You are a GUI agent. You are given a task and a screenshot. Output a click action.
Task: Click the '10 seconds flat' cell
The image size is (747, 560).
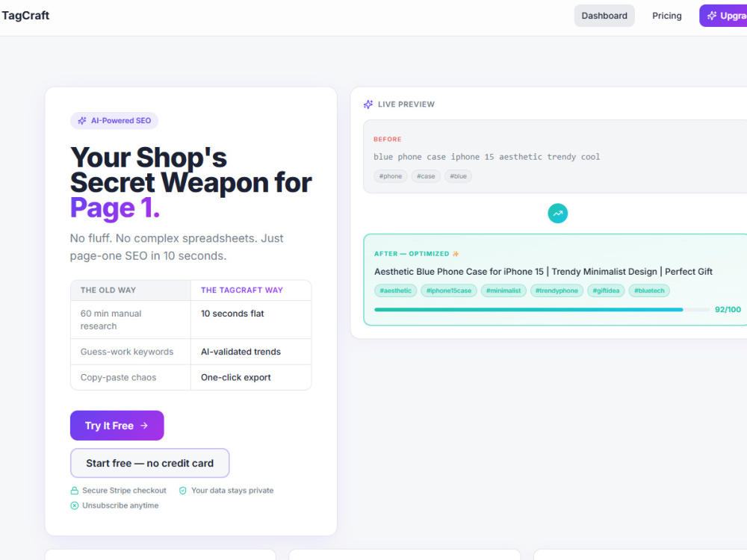tap(251, 320)
